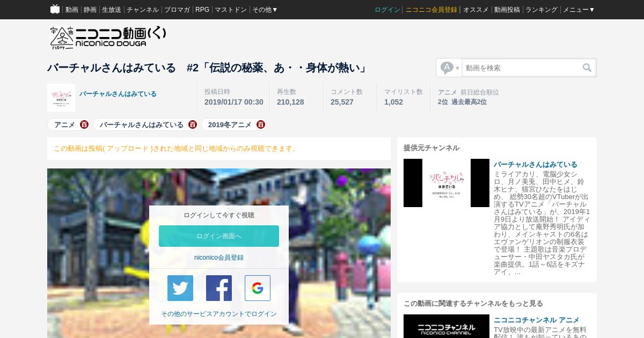Click niconico会員登録 link in login box
Image resolution: width=644 pixels, height=338 pixels.
pos(219,258)
